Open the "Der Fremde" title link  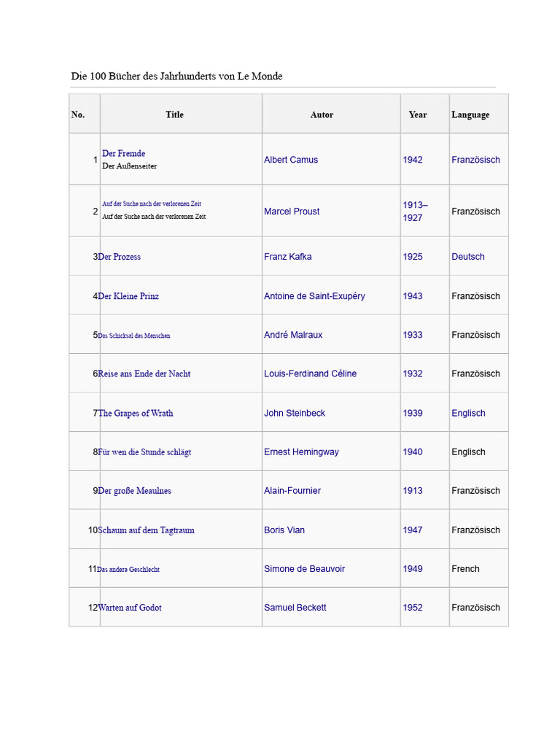124,153
